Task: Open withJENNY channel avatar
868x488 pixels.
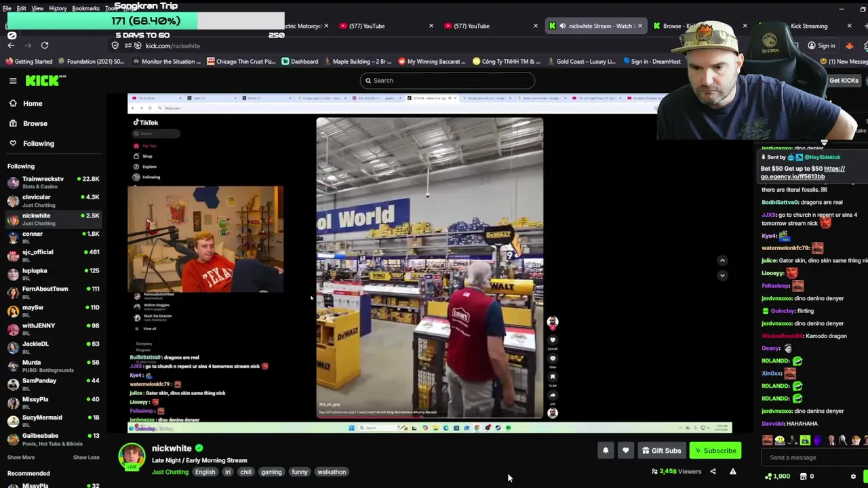Action: tap(13, 329)
